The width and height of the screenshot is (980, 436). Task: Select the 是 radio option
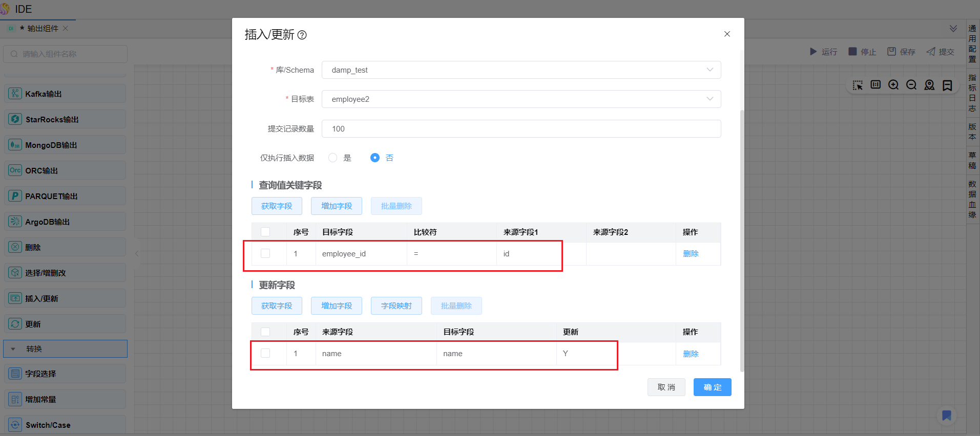pyautogui.click(x=333, y=158)
